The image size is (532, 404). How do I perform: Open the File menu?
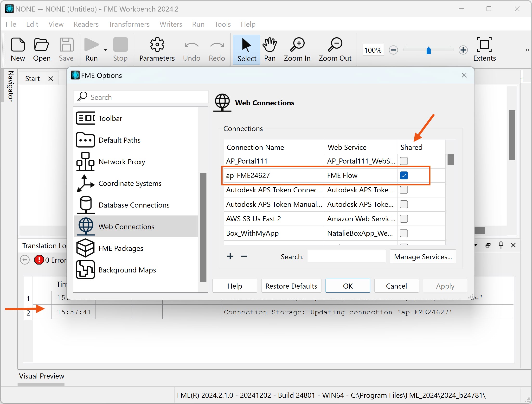[11, 24]
